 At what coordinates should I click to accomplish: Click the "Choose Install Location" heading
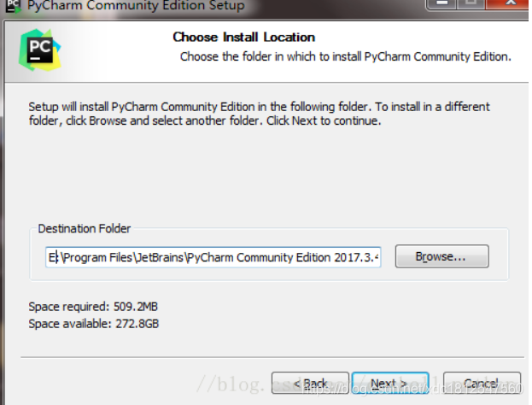click(244, 37)
